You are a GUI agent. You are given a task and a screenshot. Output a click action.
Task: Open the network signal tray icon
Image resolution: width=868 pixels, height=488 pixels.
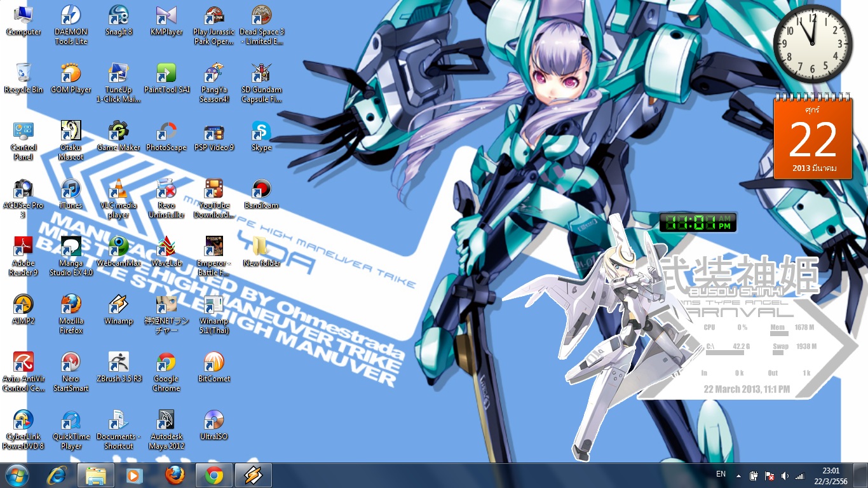click(x=800, y=475)
